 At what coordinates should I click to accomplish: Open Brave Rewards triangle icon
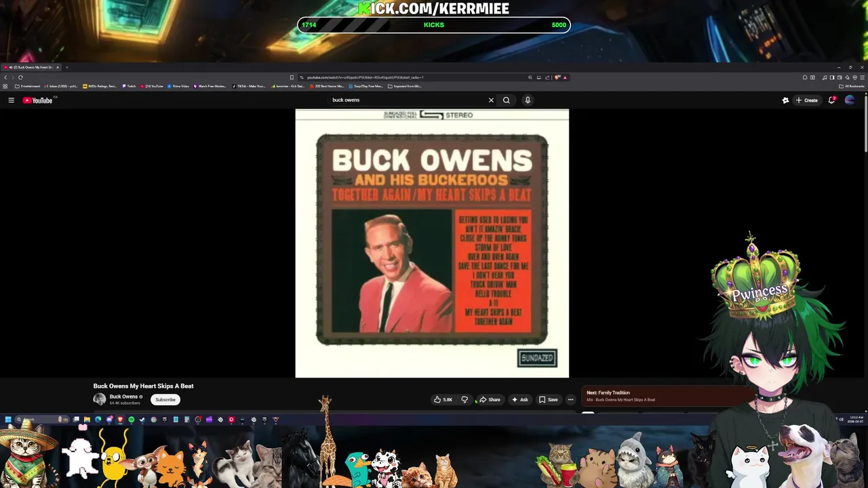[565, 77]
